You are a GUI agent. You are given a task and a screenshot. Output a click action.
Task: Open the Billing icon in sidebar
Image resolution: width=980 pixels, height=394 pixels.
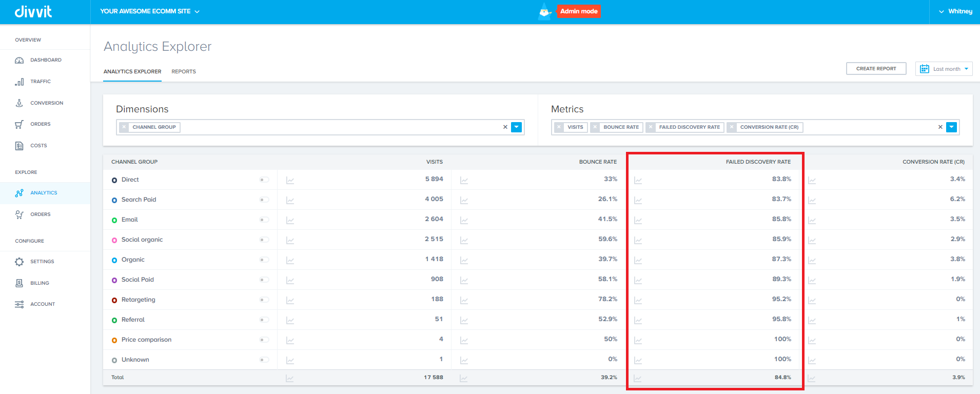[x=19, y=283]
